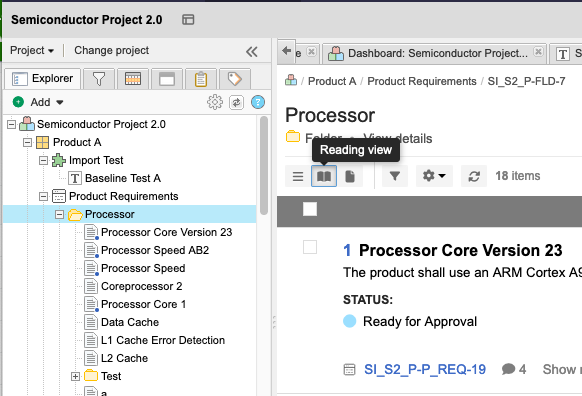This screenshot has height=396, width=582.
Task: Collapse the Import Test node
Action: click(43, 160)
